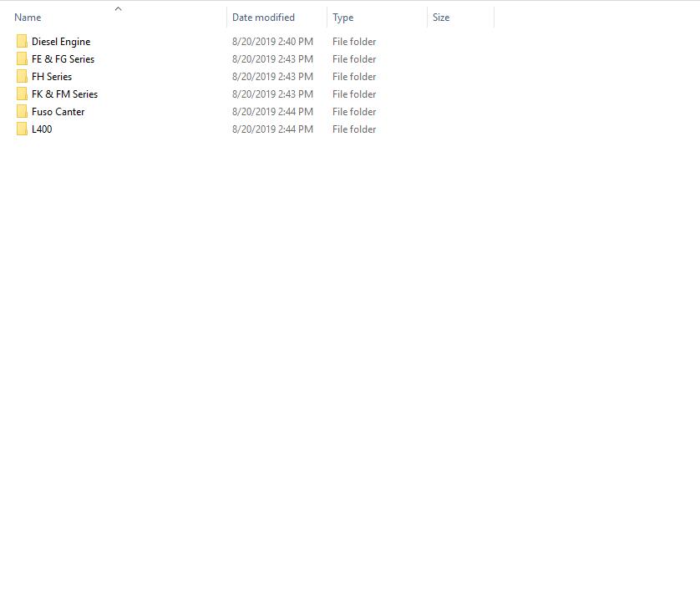Sort by the Type column header
This screenshot has width=700, height=597.
click(342, 18)
